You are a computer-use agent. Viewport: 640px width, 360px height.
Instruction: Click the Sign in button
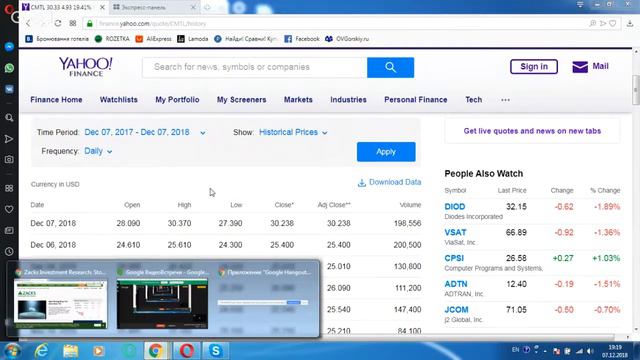tap(534, 67)
